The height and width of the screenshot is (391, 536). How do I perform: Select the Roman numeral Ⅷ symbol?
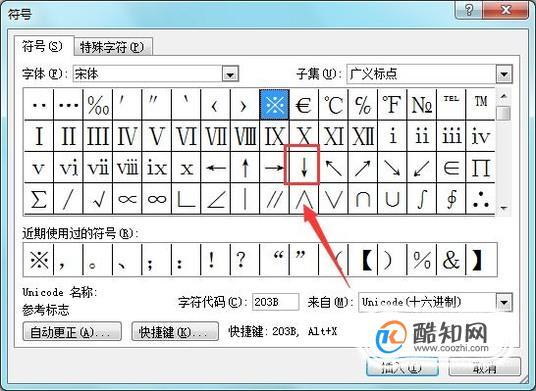(x=245, y=136)
